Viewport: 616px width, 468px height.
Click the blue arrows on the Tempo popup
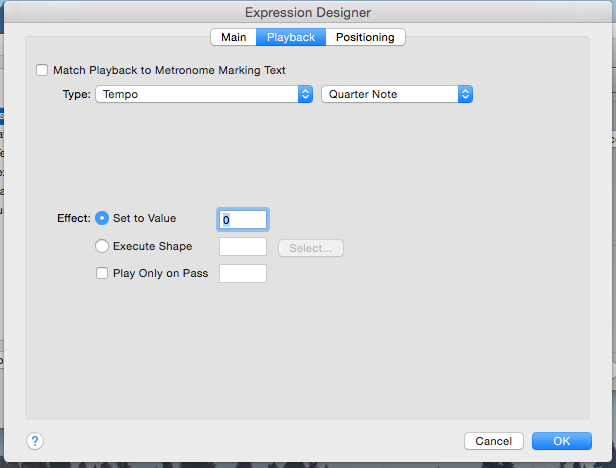click(305, 94)
